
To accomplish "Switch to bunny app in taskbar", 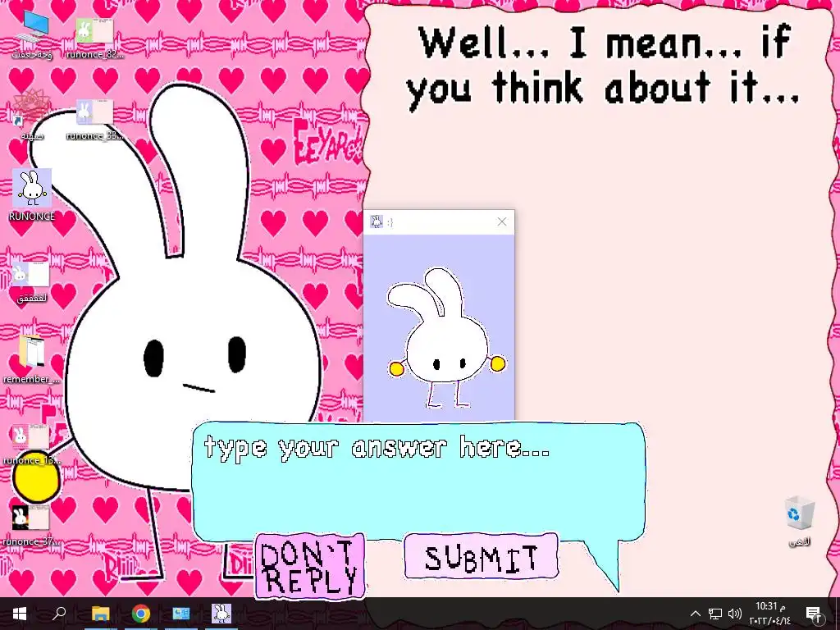I will 221,614.
